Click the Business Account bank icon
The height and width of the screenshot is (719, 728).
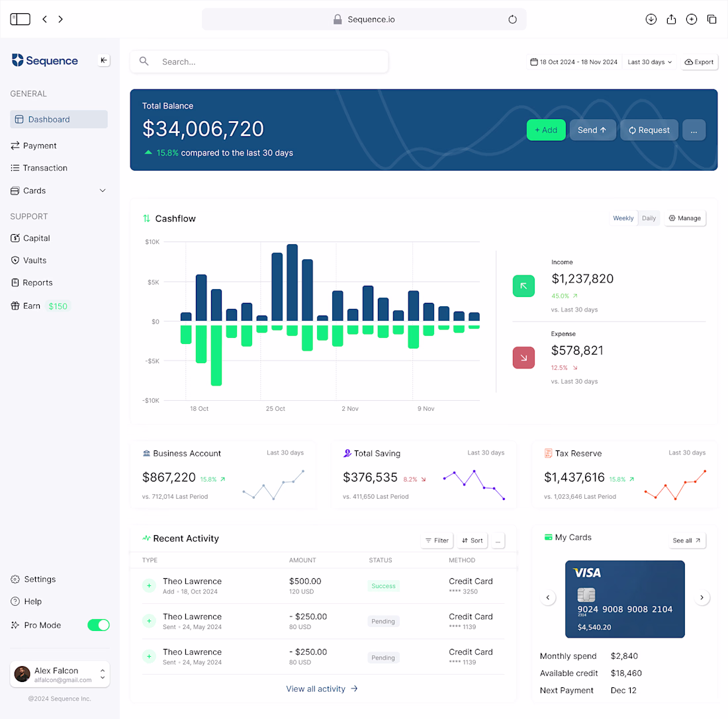(x=146, y=453)
